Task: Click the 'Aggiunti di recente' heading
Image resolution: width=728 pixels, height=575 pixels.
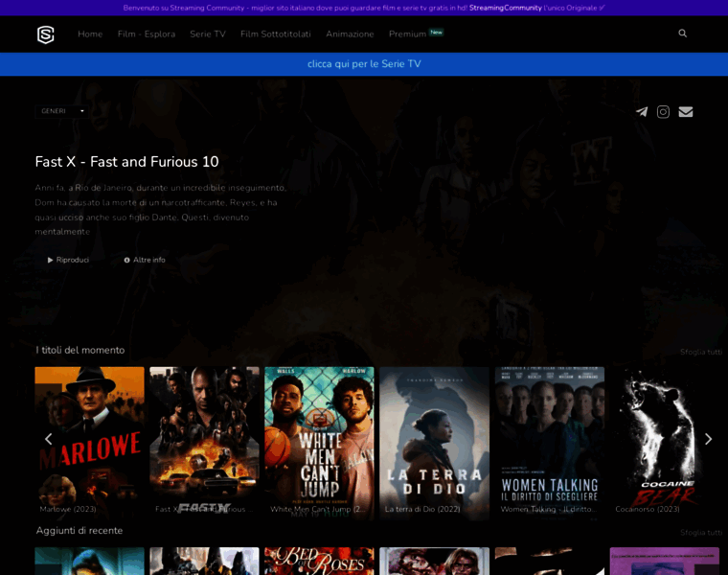Action: click(80, 530)
